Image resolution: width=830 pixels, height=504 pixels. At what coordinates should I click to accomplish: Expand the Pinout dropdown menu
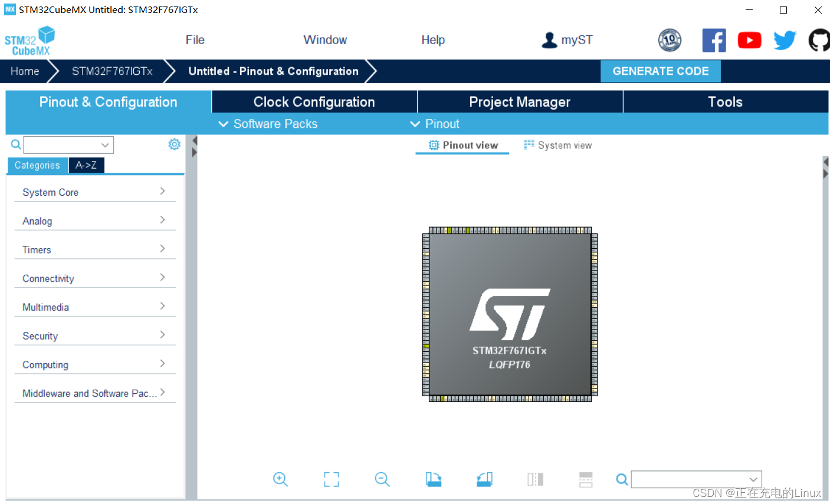(435, 124)
